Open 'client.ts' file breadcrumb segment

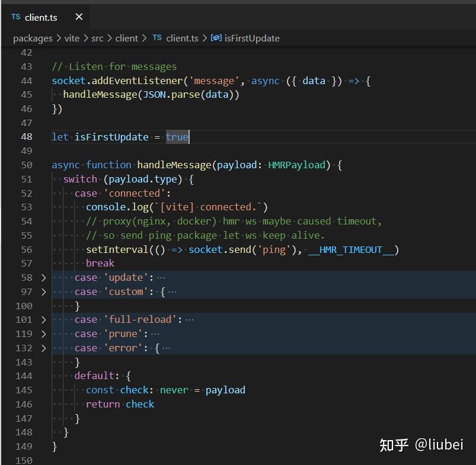[182, 39]
